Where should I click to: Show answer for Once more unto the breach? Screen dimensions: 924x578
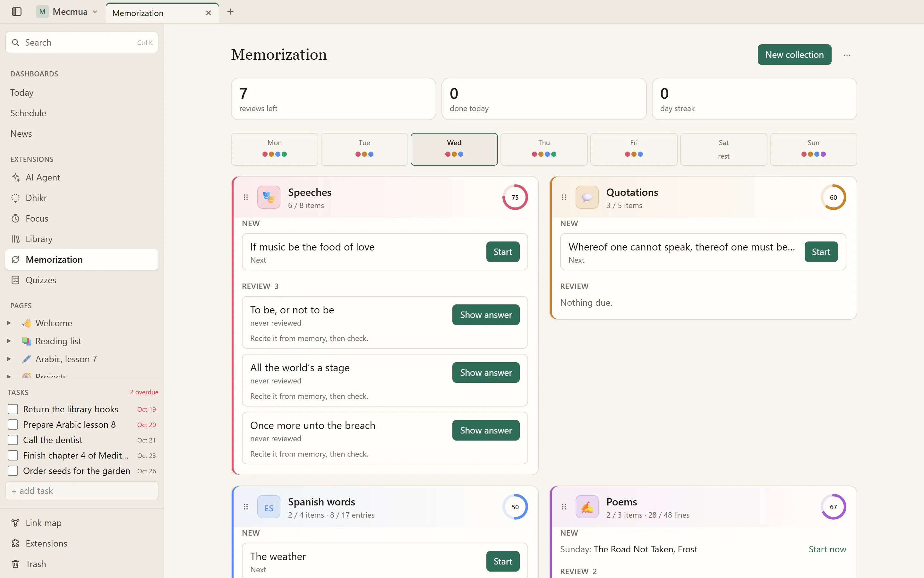coord(486,430)
